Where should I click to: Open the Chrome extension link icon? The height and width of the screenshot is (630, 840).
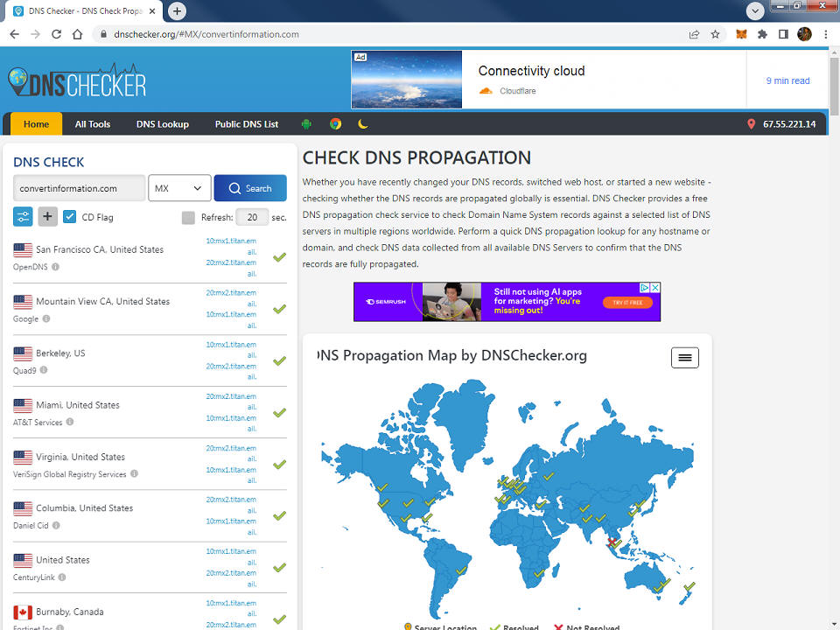335,124
